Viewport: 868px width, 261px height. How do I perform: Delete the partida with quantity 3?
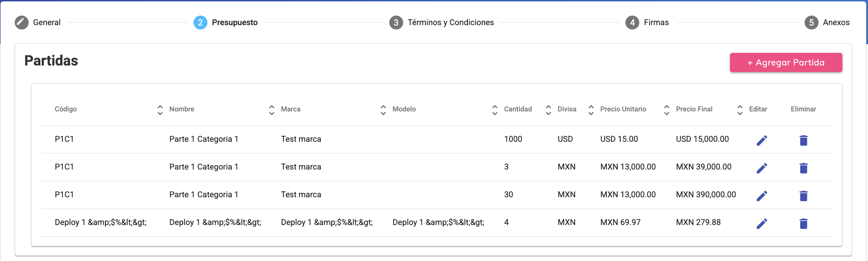pyautogui.click(x=803, y=168)
